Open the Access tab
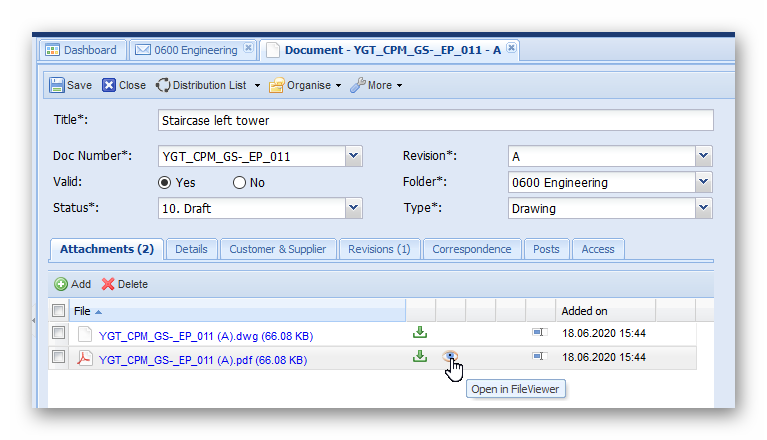Image resolution: width=767 pixels, height=440 pixels. 598,249
